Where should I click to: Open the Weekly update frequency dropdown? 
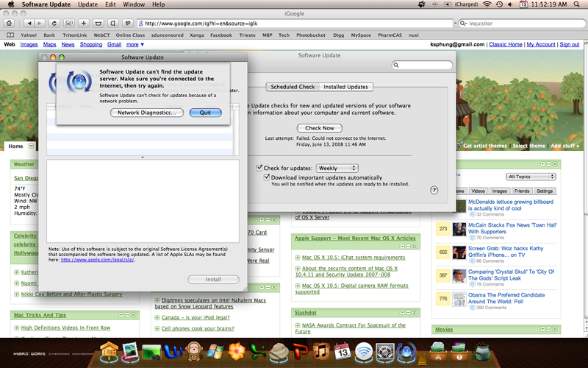tap(337, 168)
